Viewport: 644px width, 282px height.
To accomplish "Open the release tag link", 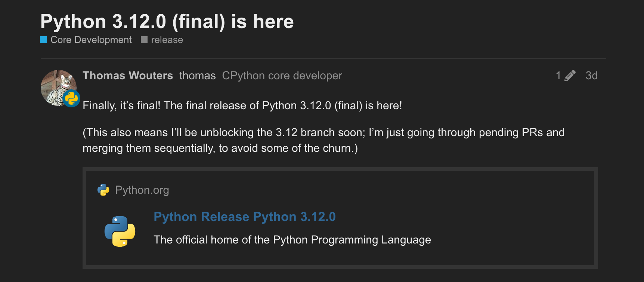I will [167, 40].
